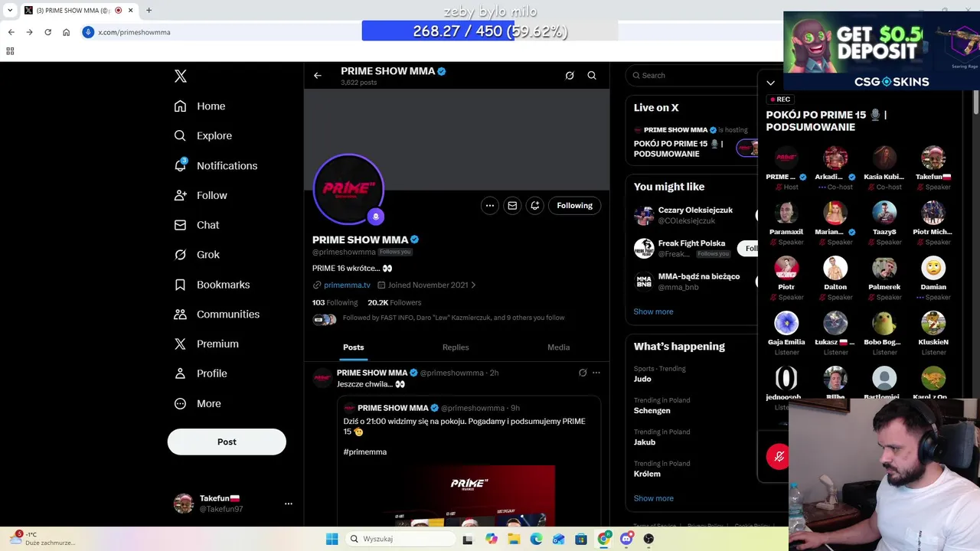This screenshot has width=980, height=551.
Task: Select the Media tab
Action: [x=558, y=347]
